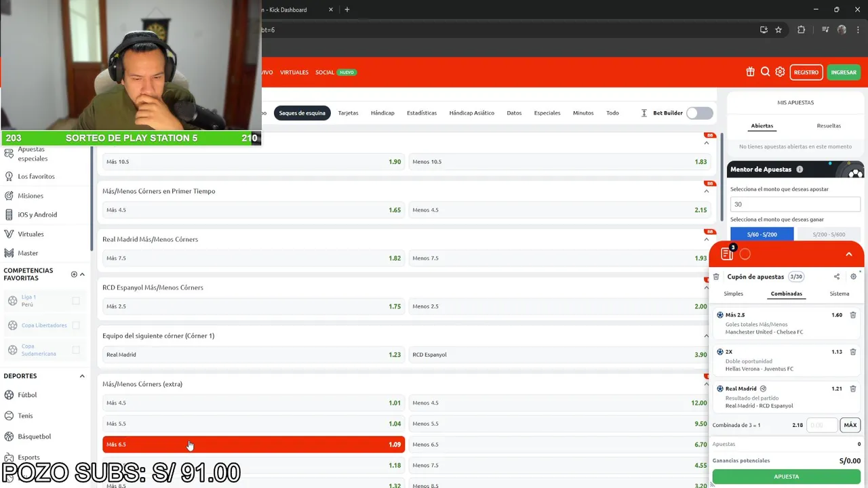The width and height of the screenshot is (868, 488).
Task: Open the search magnifier in the red header
Action: tap(765, 72)
